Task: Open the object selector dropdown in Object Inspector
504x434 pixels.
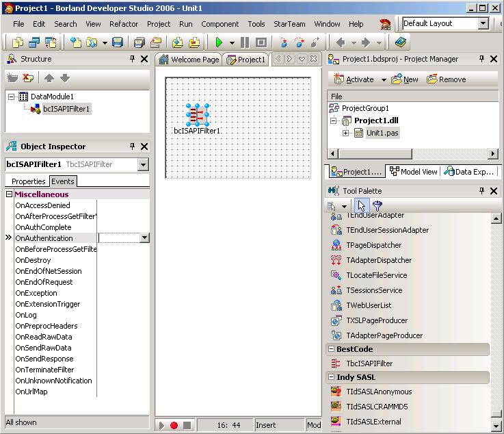Action: [143, 164]
